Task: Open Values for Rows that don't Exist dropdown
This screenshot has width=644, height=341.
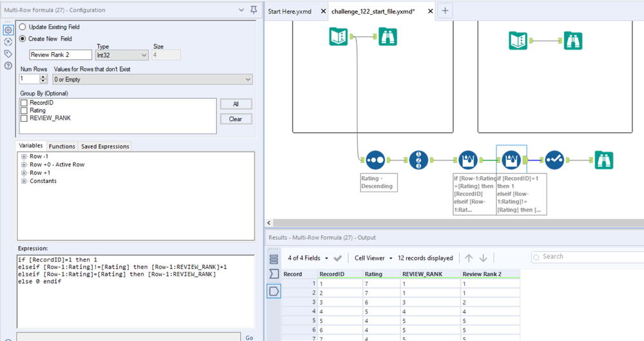Action: tap(152, 79)
